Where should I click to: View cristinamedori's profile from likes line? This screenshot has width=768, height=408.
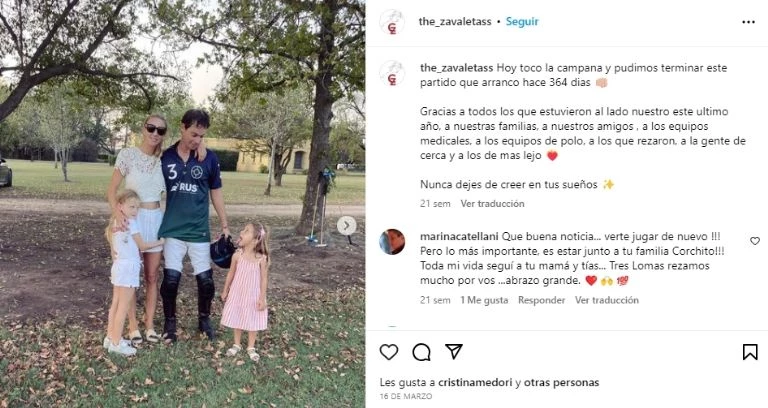click(x=475, y=383)
